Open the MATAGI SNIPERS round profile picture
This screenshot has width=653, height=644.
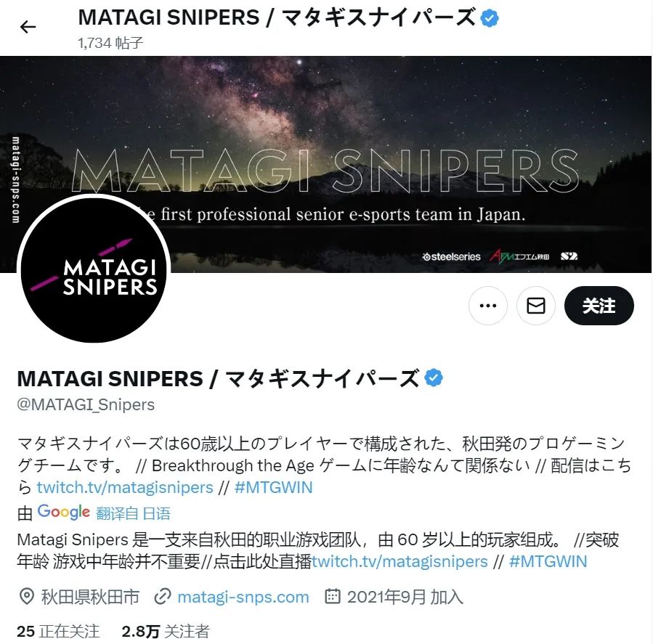[94, 269]
